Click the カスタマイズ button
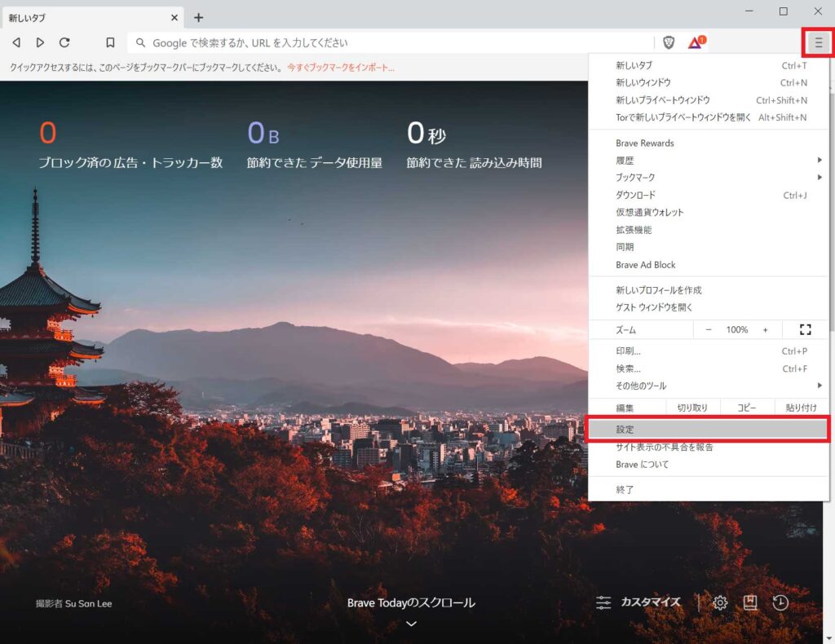Image resolution: width=835 pixels, height=644 pixels. click(x=638, y=602)
